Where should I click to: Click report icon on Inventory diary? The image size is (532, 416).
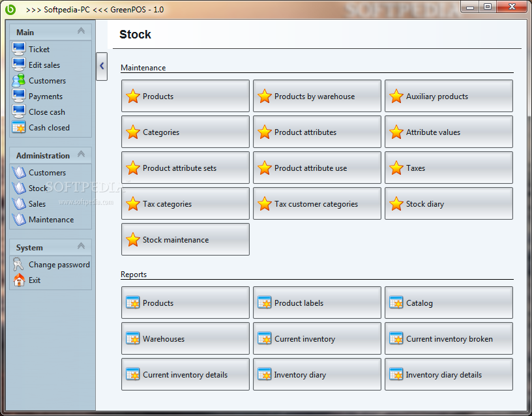pos(264,374)
